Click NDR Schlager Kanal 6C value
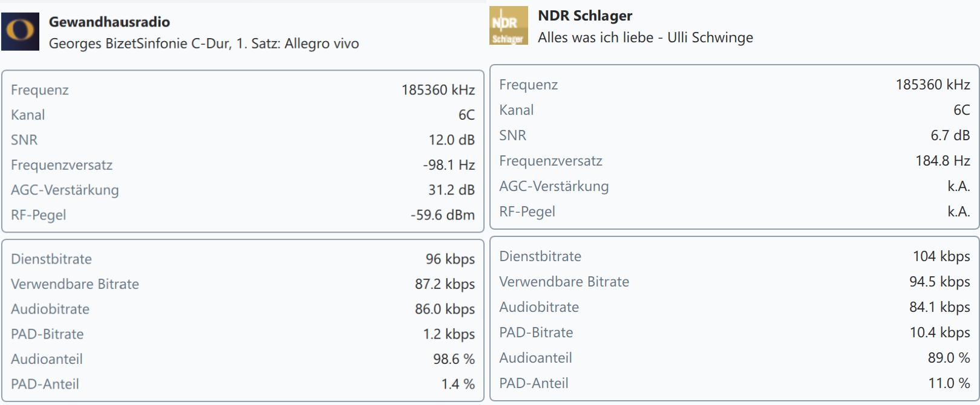The height and width of the screenshot is (405, 980). (x=962, y=110)
